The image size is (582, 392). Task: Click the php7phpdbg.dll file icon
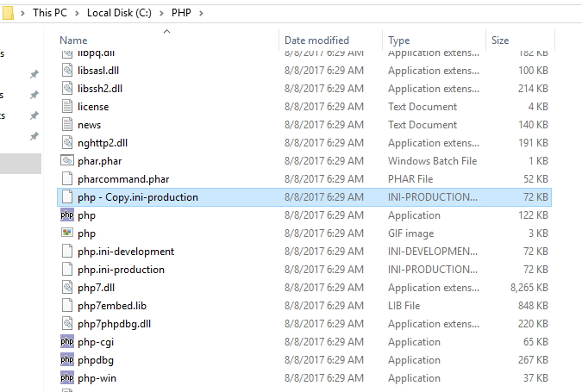click(67, 323)
